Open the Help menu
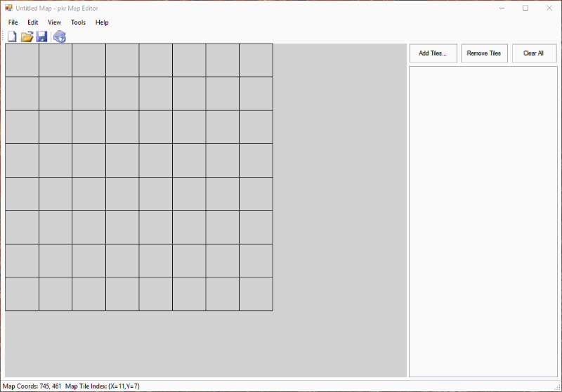562x392 pixels. (102, 22)
